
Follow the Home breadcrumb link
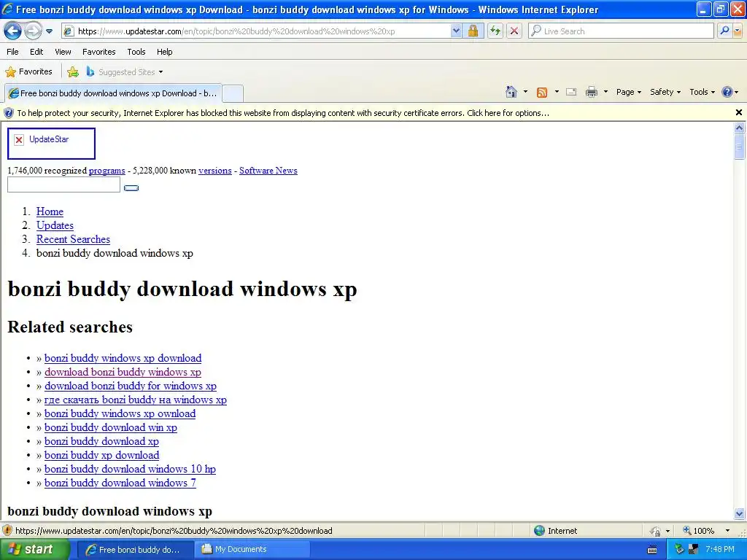50,211
